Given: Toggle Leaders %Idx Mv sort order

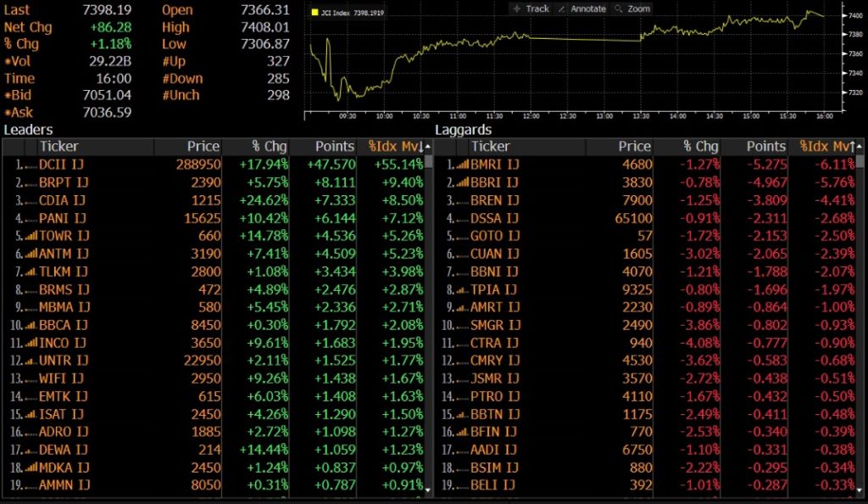Looking at the screenshot, I should point(396,147).
